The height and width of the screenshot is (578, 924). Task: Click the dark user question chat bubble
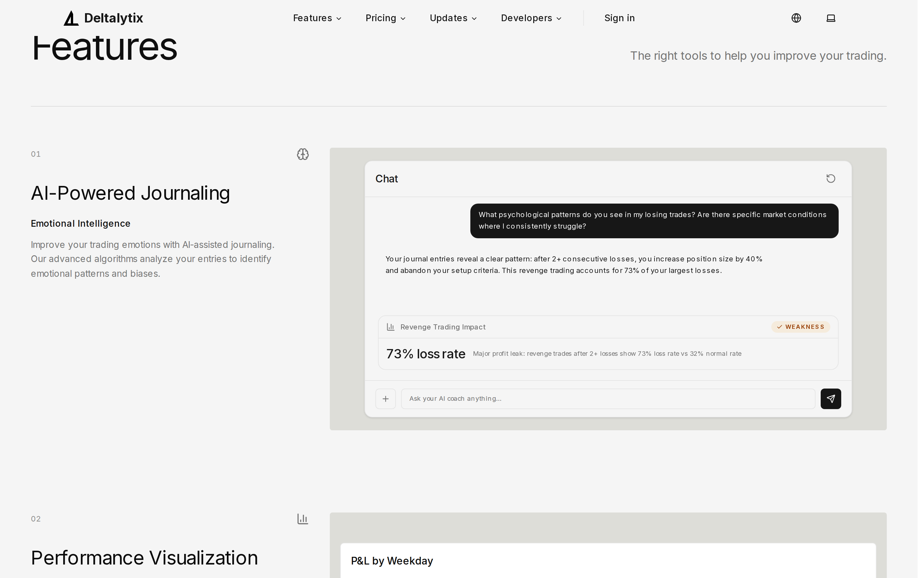(654, 221)
